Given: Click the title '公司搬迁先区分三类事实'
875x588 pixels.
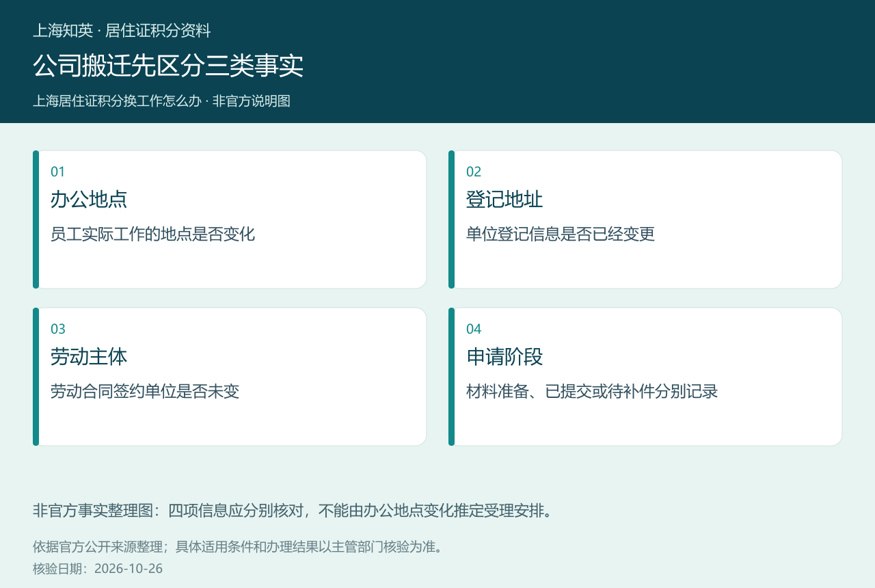Looking at the screenshot, I should click(168, 66).
